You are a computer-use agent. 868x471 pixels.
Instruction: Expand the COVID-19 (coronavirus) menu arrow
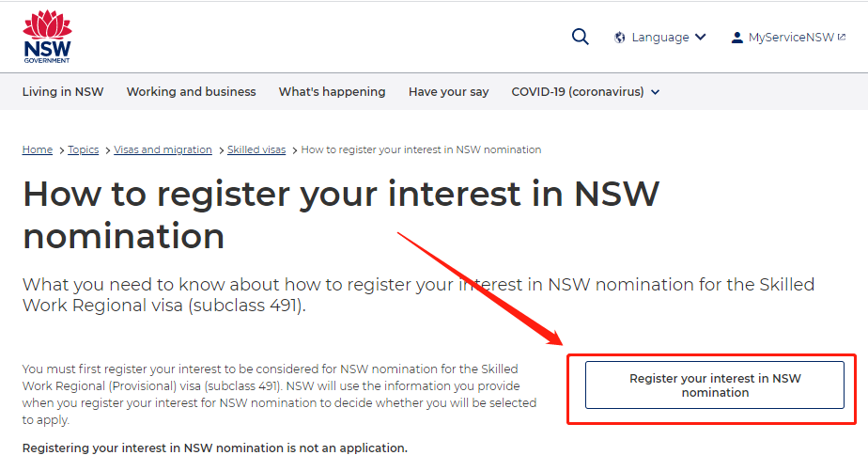[656, 92]
